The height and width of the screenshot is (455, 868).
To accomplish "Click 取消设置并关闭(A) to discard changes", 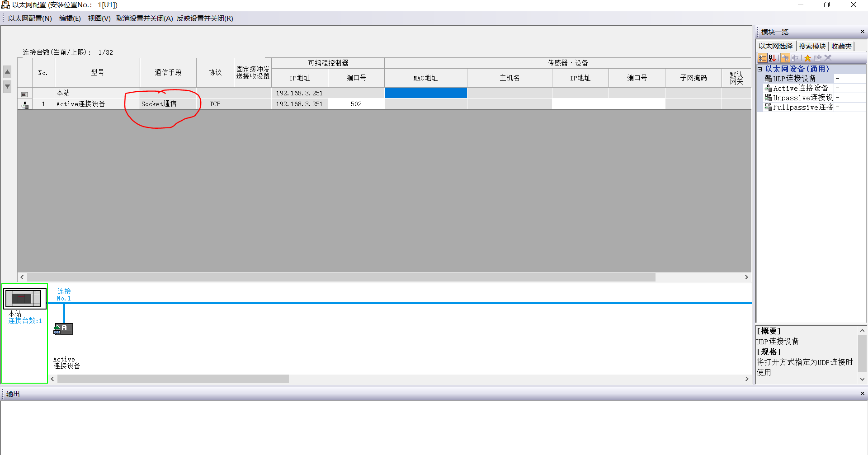I will click(x=144, y=19).
